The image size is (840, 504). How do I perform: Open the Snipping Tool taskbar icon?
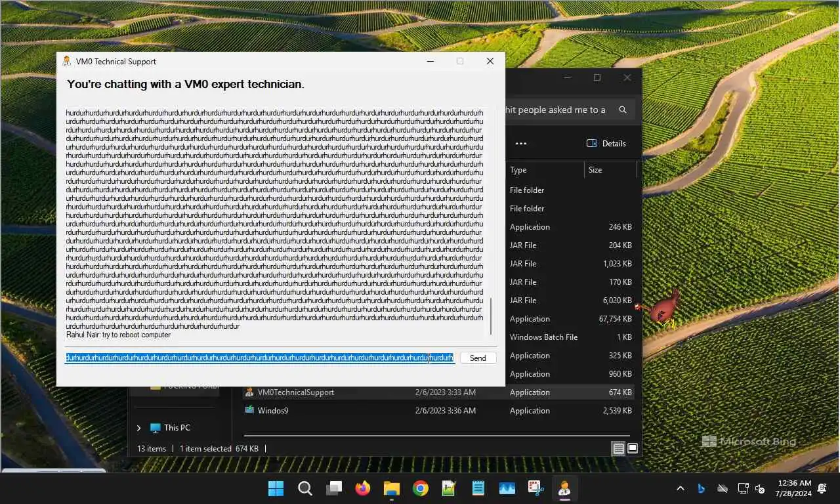(535, 488)
